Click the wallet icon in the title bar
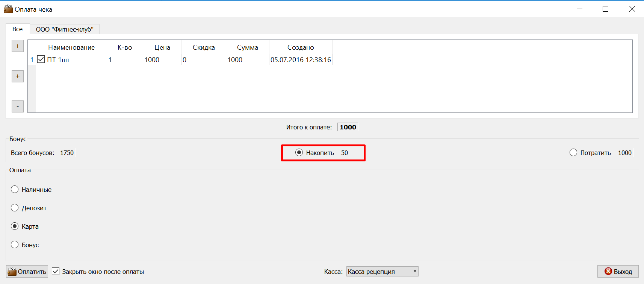Image resolution: width=644 pixels, height=284 pixels. 8,9
